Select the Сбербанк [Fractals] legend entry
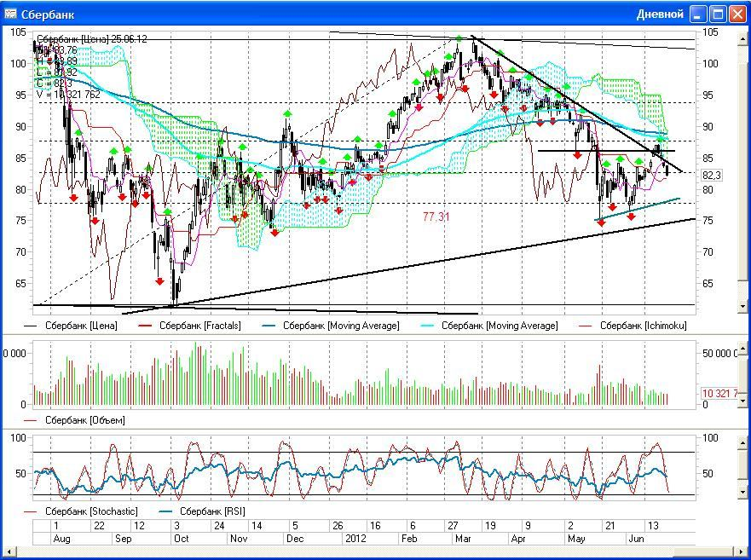This screenshot has width=751, height=560. [189, 326]
